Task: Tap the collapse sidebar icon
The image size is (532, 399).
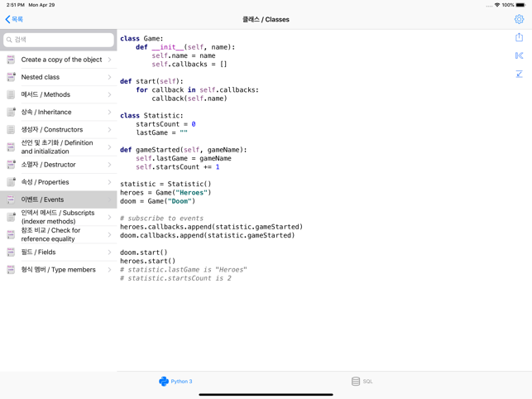Action: 519,55
